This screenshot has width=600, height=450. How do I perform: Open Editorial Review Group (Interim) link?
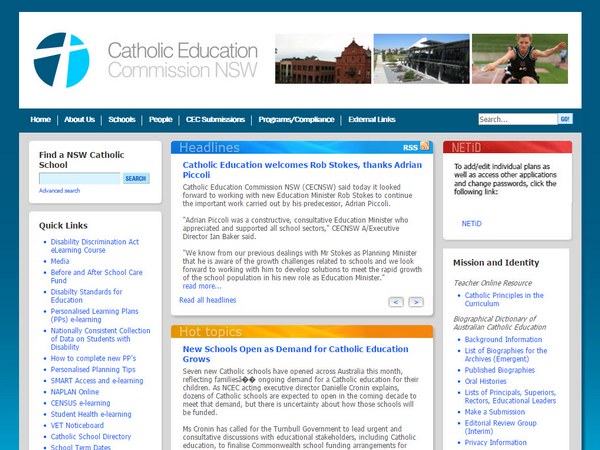(x=501, y=427)
